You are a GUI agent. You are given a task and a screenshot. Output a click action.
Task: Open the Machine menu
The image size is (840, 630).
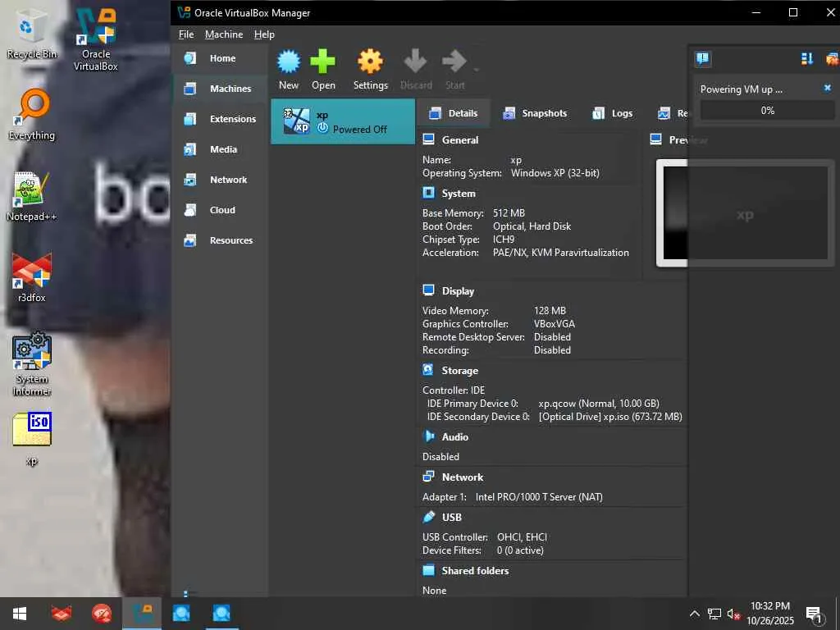tap(224, 34)
